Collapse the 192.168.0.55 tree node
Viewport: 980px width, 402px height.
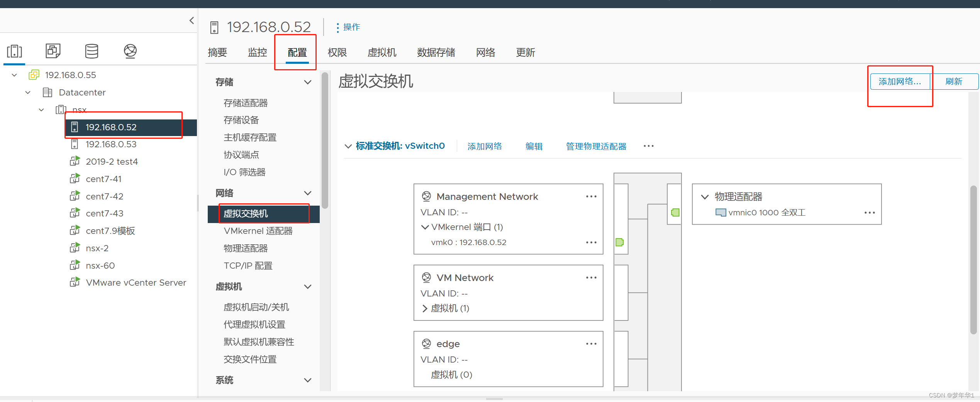(14, 75)
